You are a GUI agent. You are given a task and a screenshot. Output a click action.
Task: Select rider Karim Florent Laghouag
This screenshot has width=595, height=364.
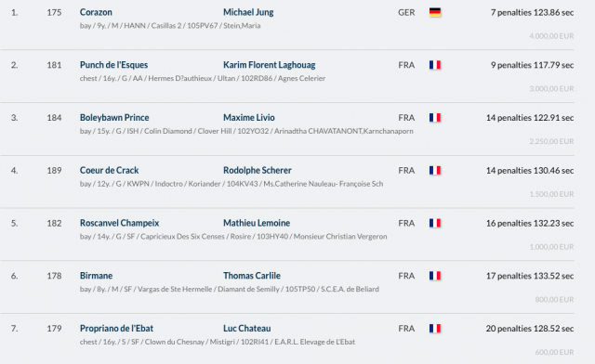coord(269,65)
